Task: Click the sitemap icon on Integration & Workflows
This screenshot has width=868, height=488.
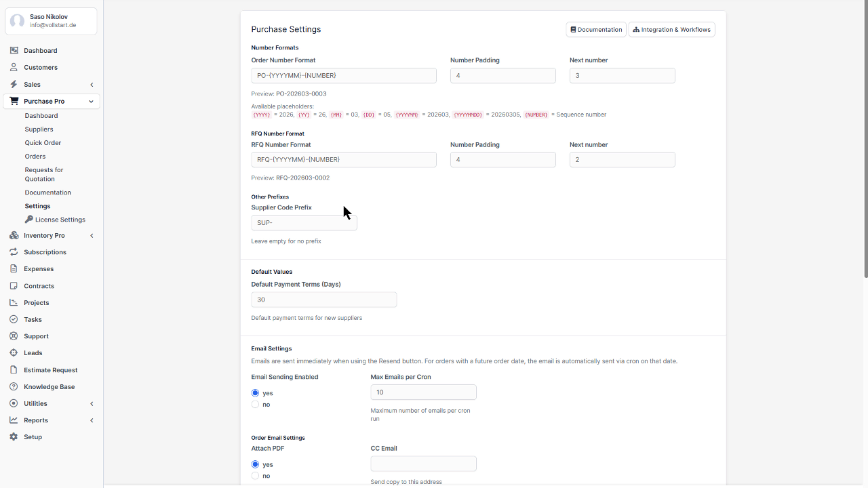Action: (x=636, y=30)
